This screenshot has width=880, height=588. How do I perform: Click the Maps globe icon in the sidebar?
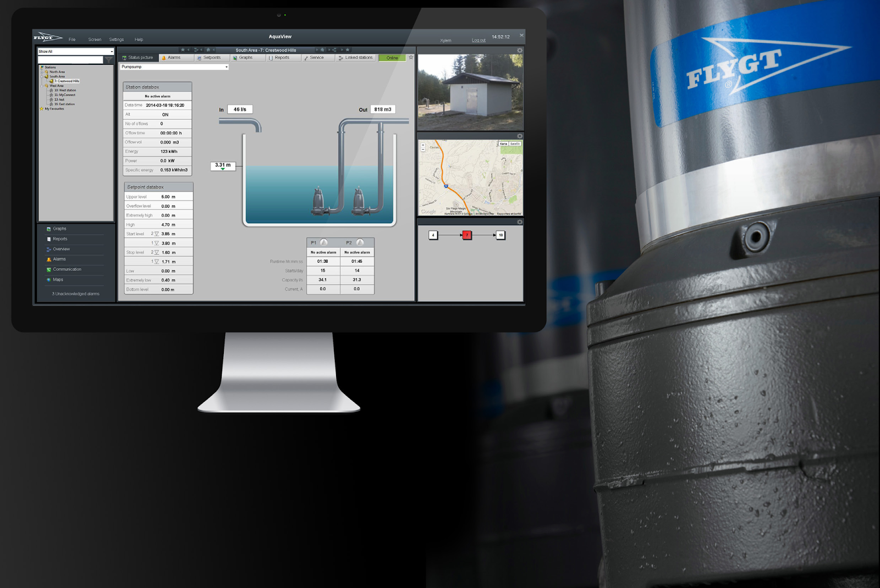[x=49, y=280]
